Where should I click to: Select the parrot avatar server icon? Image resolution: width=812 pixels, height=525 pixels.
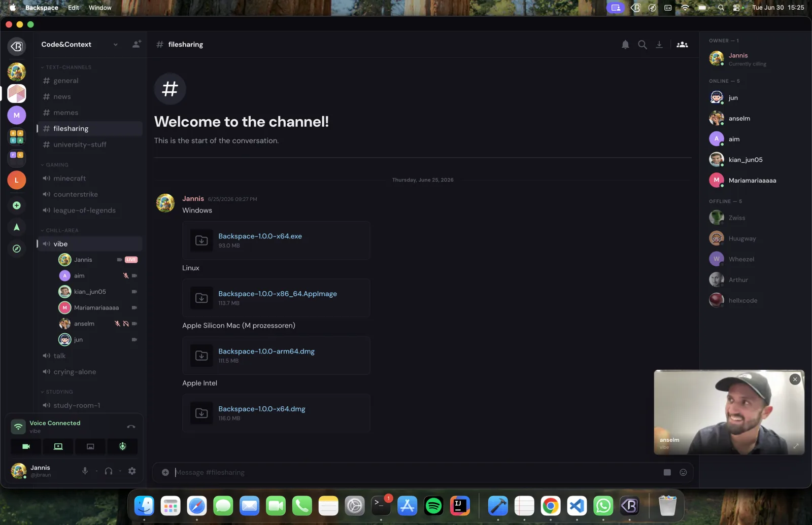(x=17, y=72)
